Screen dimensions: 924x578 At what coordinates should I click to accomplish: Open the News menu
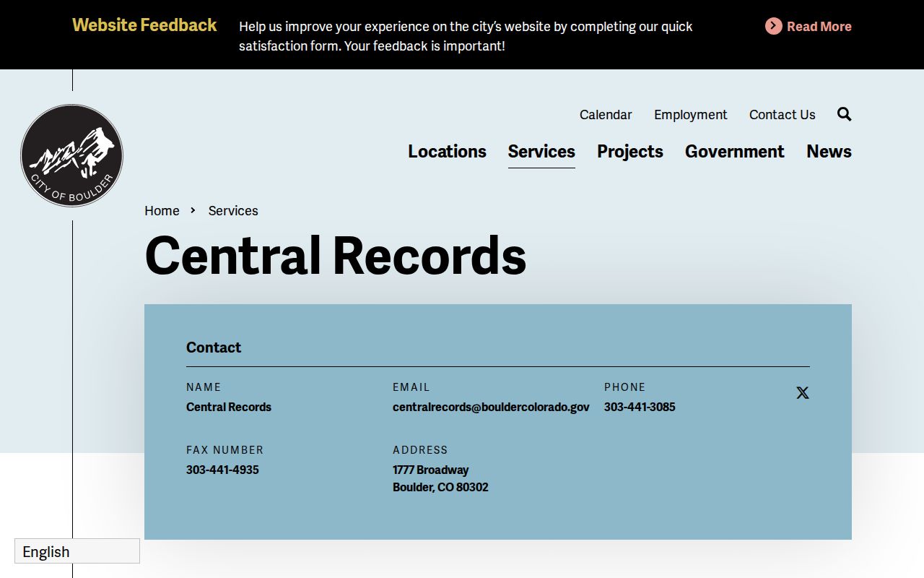click(829, 151)
